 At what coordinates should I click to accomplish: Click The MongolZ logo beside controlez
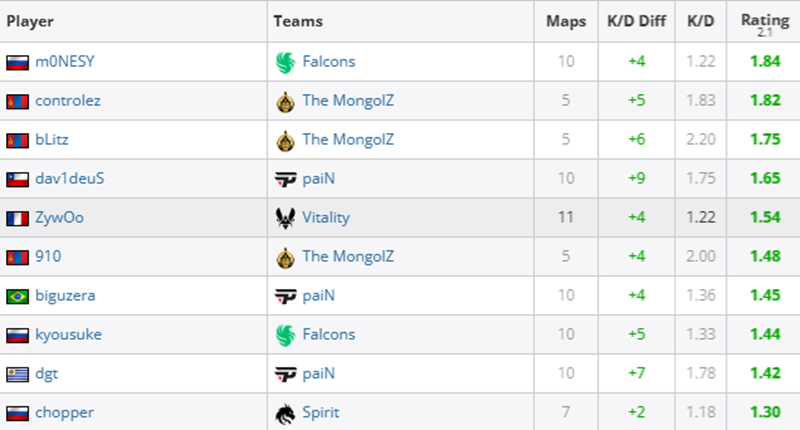point(286,101)
